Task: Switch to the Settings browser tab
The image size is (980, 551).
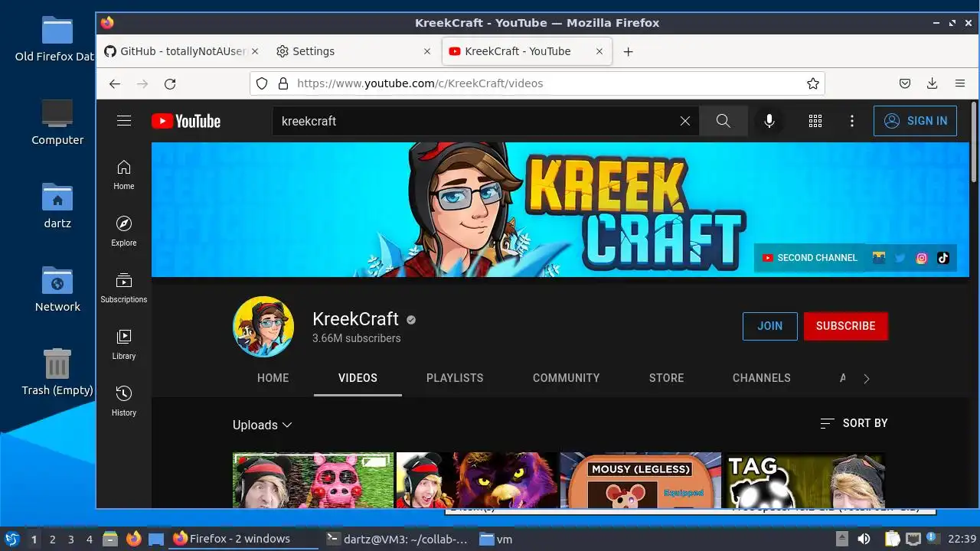Action: pyautogui.click(x=354, y=51)
